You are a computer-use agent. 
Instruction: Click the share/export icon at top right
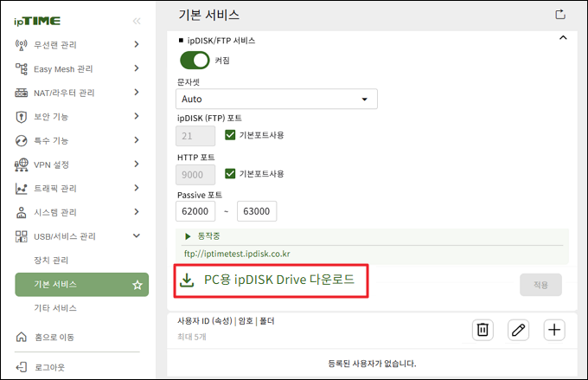pos(559,15)
